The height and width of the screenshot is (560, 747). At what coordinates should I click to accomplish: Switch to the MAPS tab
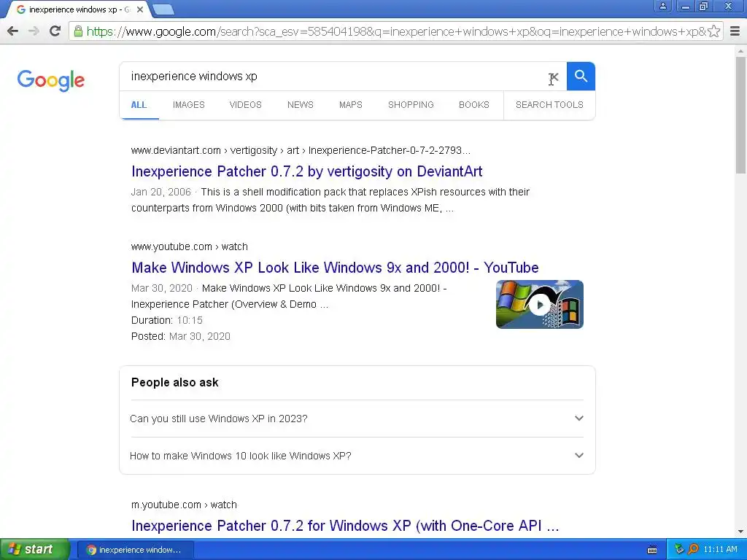tap(351, 105)
